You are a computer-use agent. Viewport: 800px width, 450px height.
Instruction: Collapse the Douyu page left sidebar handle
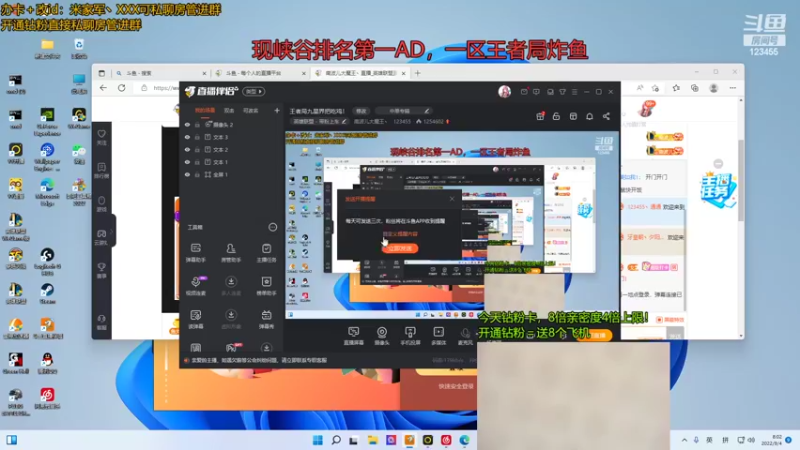pyautogui.click(x=112, y=231)
